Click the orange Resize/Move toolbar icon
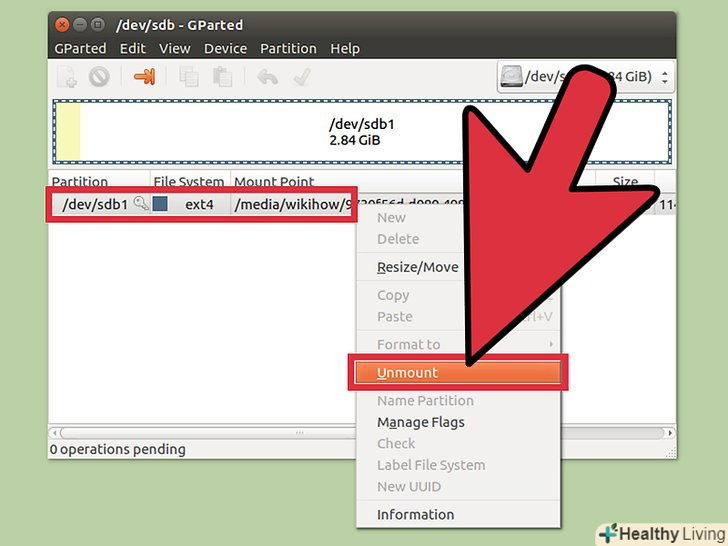The width and height of the screenshot is (728, 546). (x=144, y=77)
